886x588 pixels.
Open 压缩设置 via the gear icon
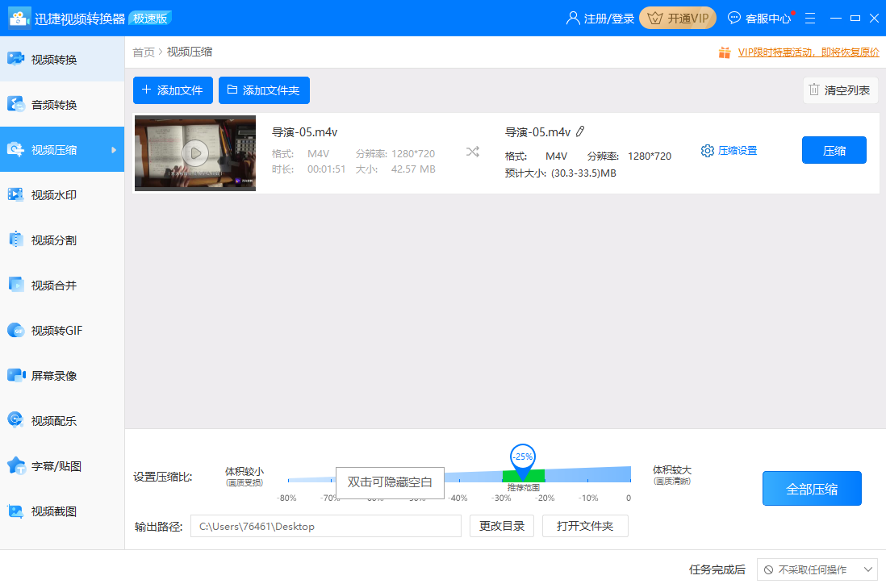729,150
